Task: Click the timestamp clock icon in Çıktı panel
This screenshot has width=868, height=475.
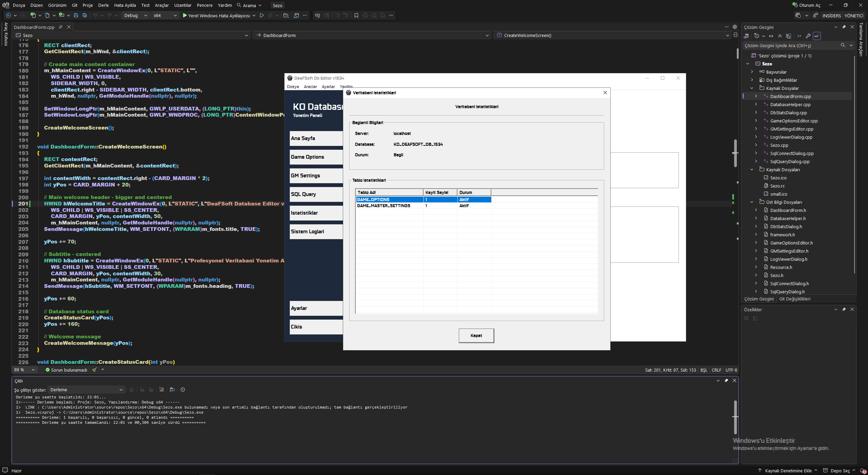Action: 183,390
